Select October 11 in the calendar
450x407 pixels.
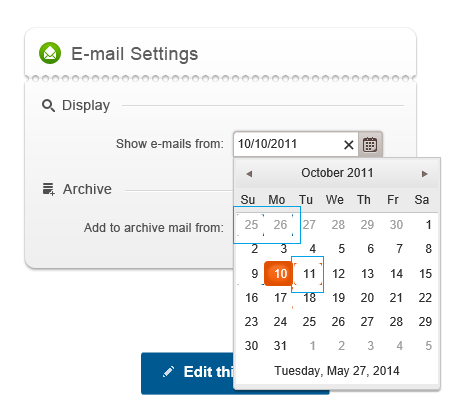click(x=309, y=274)
